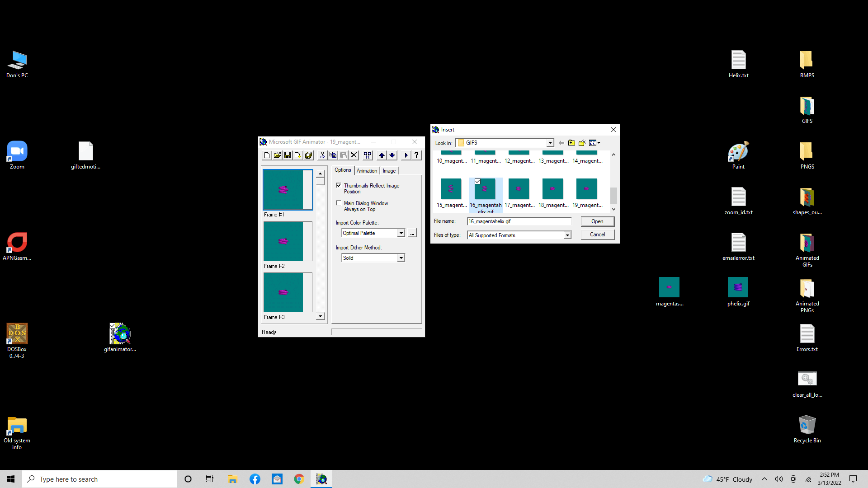Click the Open button in Insert dialog

pyautogui.click(x=597, y=221)
